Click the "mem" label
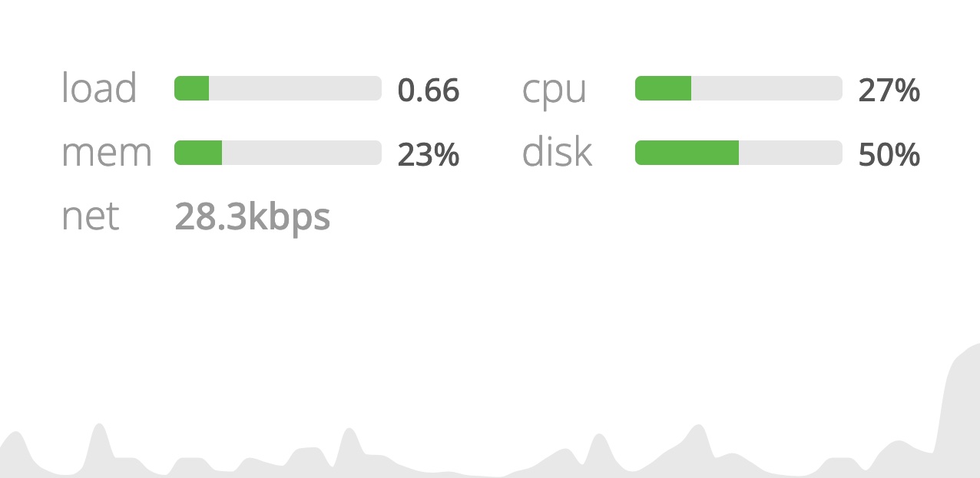 click(x=107, y=154)
